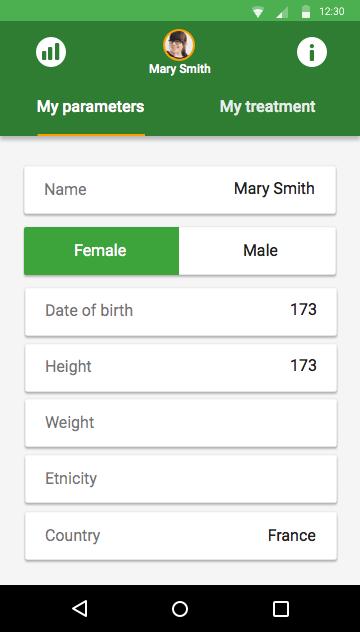The height and width of the screenshot is (632, 360).
Task: Tap the Android back navigation icon
Action: tap(80, 609)
